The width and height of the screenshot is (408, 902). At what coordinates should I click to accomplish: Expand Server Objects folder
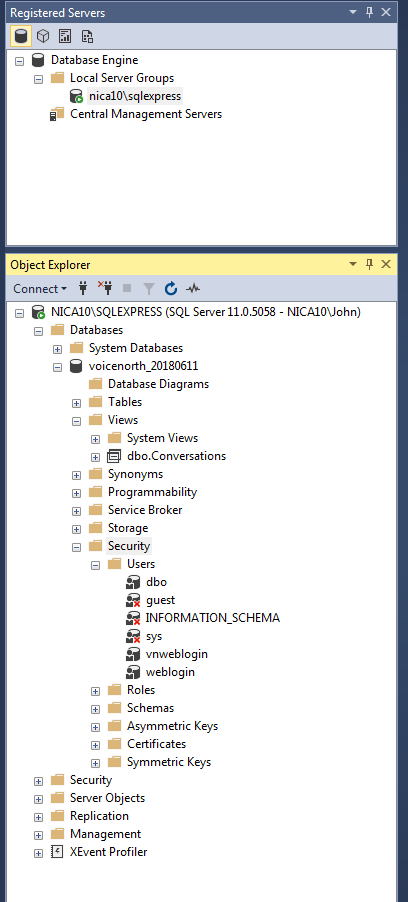pyautogui.click(x=39, y=799)
